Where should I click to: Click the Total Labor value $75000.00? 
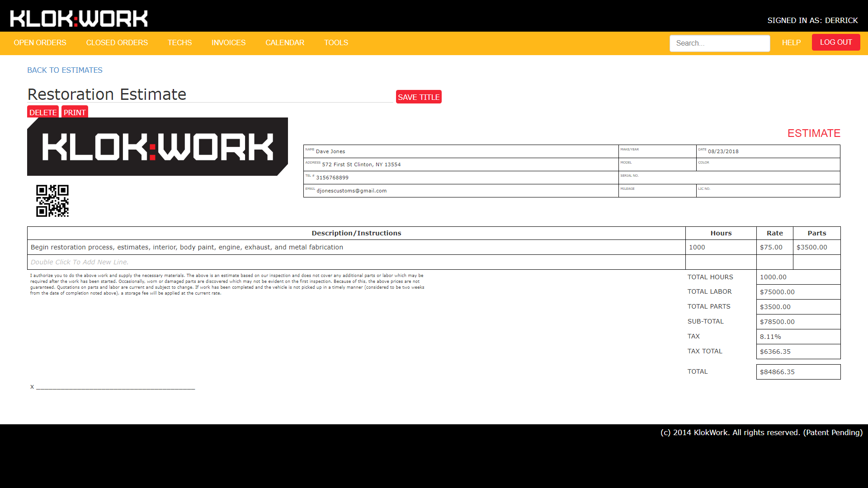click(798, 292)
